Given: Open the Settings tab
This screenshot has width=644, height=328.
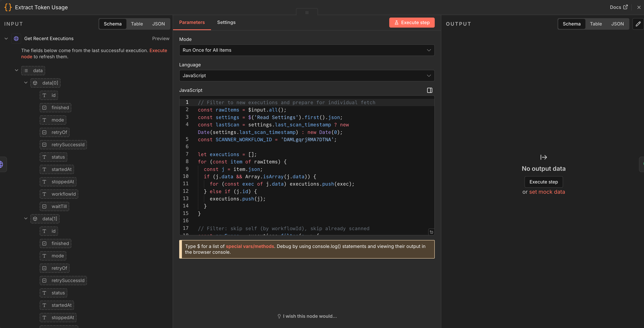Looking at the screenshot, I should [226, 22].
